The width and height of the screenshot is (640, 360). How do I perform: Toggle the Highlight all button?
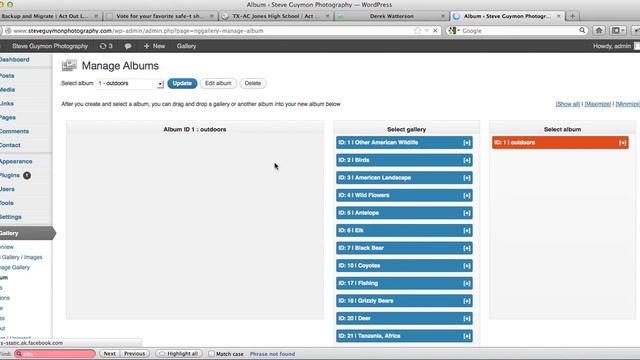179,353
